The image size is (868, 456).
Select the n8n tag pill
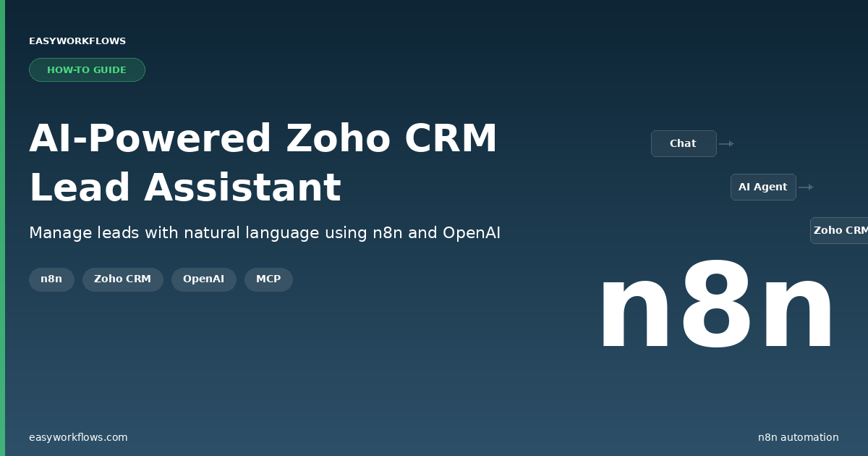(x=51, y=279)
